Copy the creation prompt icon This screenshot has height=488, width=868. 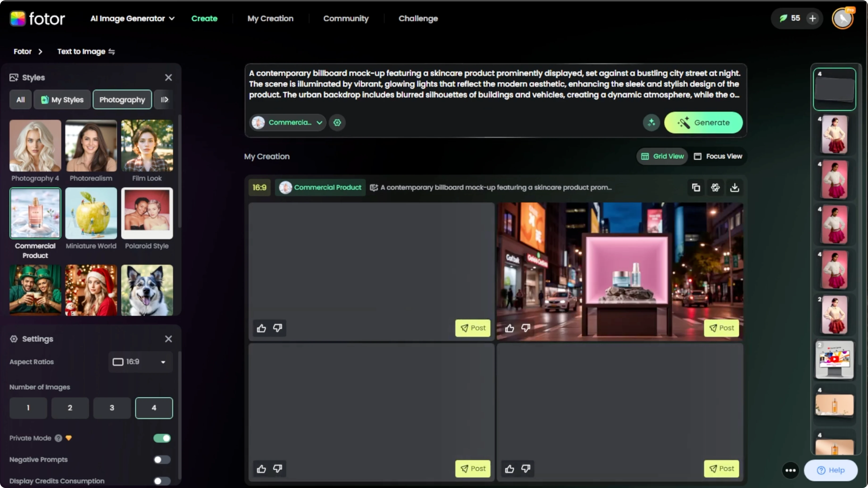pyautogui.click(x=696, y=188)
